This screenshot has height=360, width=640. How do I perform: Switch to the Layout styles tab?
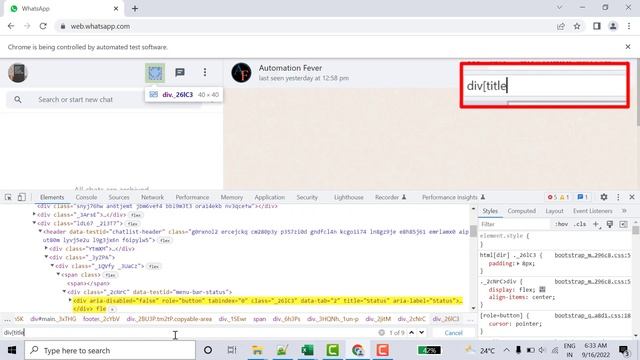pos(554,211)
